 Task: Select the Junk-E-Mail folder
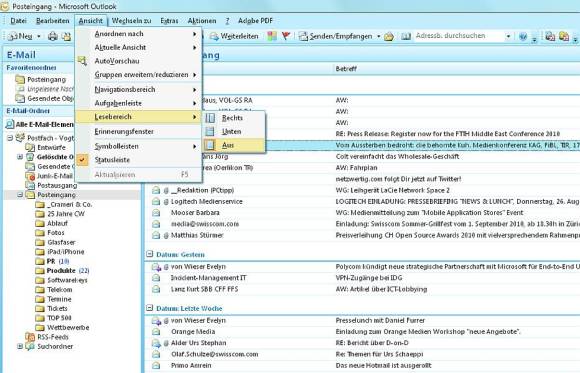49,176
